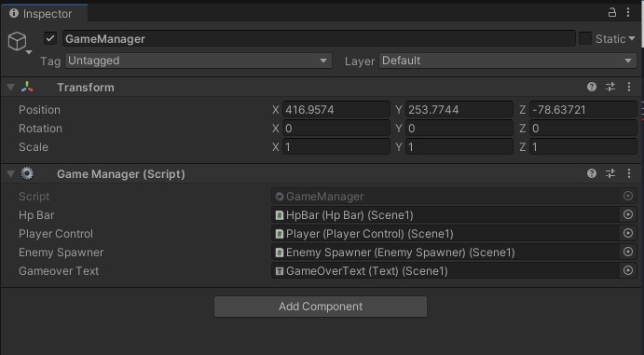This screenshot has height=355, width=644.
Task: Open object picker for Hp Bar field
Action: [x=628, y=214]
